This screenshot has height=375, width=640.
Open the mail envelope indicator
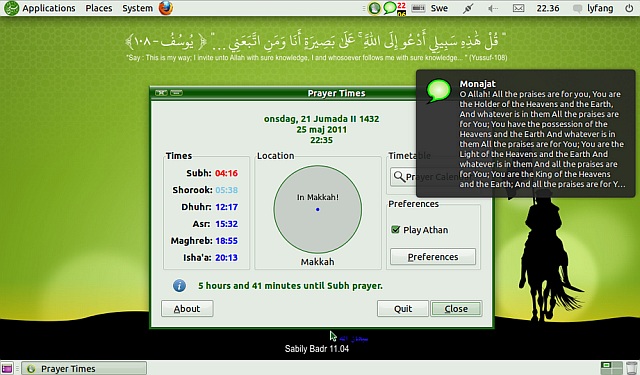point(518,8)
